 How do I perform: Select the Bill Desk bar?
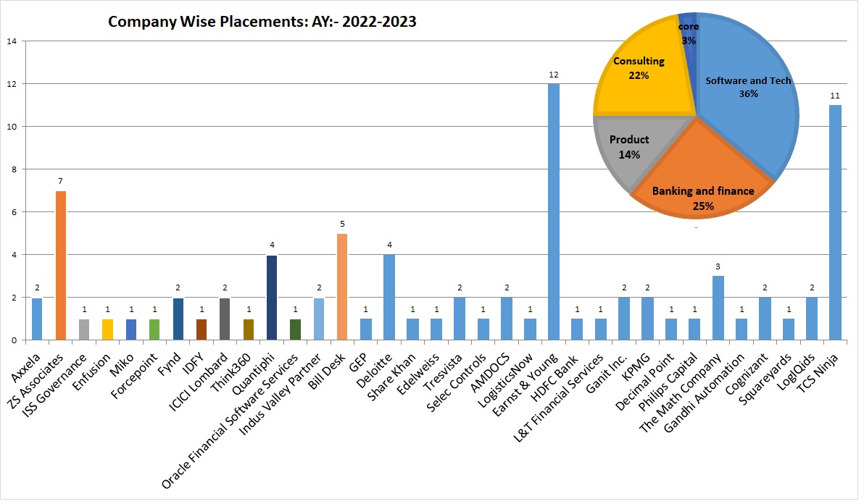coord(342,287)
